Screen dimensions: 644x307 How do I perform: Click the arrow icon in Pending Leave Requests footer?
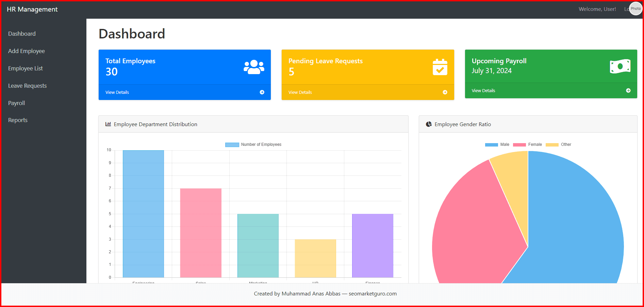tap(445, 92)
